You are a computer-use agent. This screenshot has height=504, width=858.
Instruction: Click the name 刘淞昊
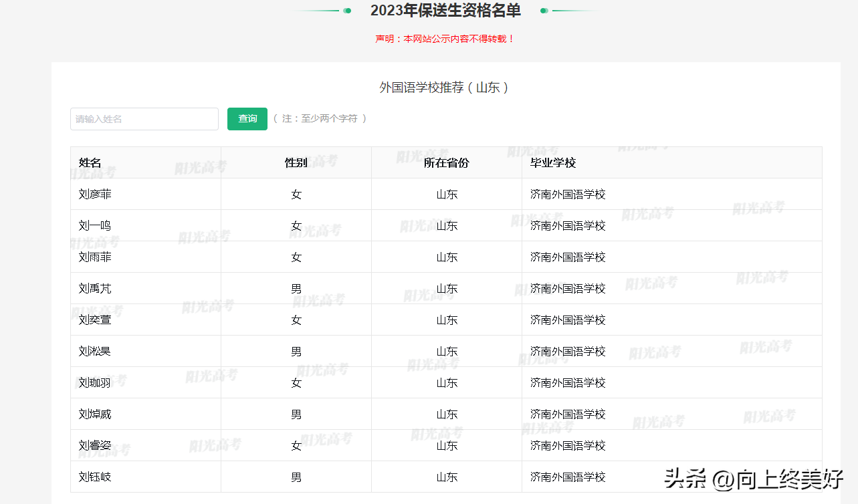[95, 352]
